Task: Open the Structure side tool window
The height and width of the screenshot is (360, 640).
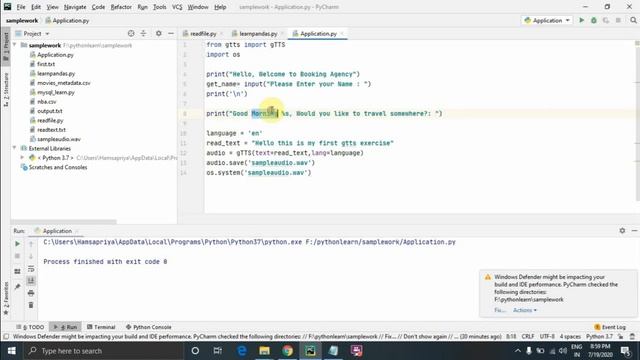Action: [x=6, y=90]
